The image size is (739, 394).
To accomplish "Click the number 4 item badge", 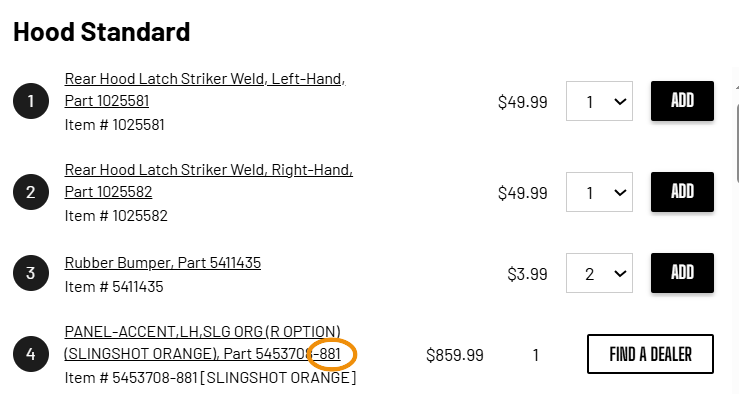I will click(x=31, y=354).
